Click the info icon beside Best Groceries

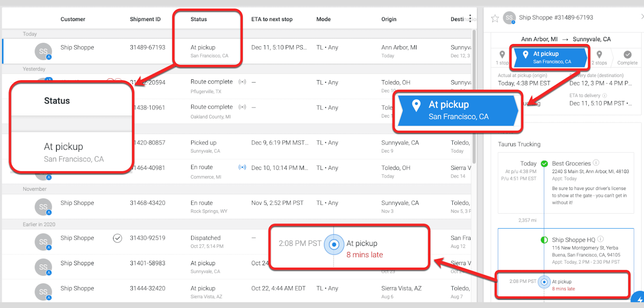596,163
